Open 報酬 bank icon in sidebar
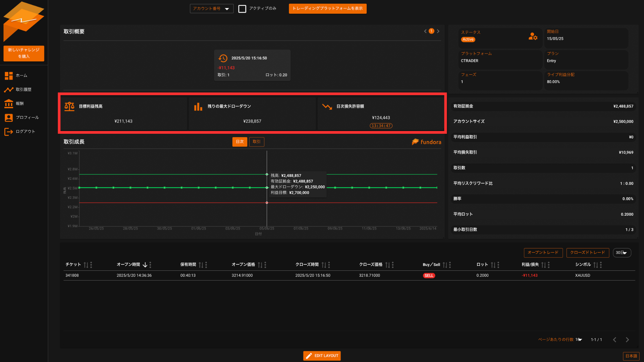644x362 pixels. pyautogui.click(x=9, y=104)
